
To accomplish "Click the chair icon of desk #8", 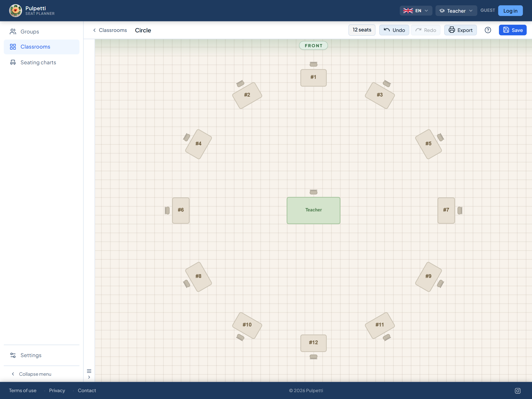I will 187,284.
